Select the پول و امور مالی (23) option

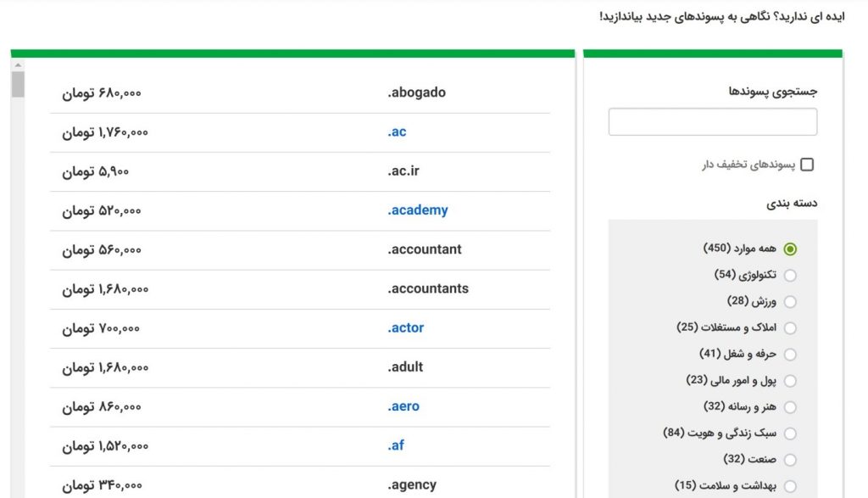pyautogui.click(x=790, y=381)
